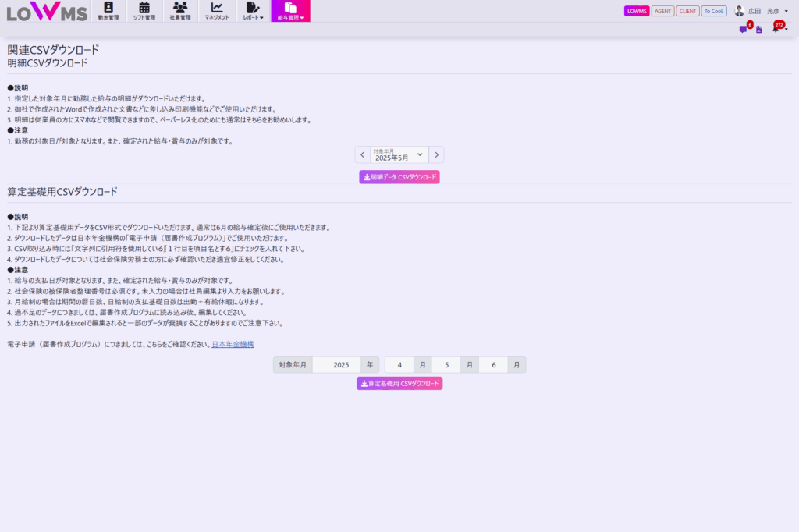This screenshot has height=532, width=799.
Task: Click 算定基礎用 CSVダウンロード button
Action: (x=399, y=384)
